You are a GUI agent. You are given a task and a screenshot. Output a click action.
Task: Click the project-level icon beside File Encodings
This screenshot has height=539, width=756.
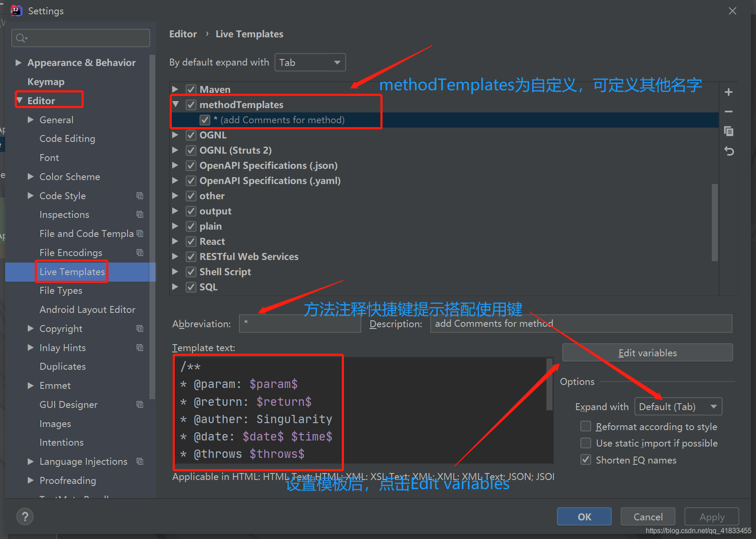point(140,253)
